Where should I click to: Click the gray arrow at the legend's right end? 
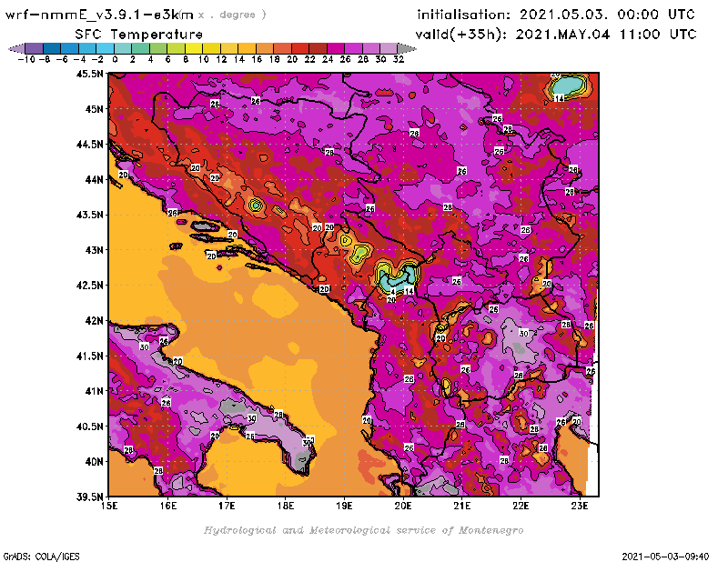(406, 48)
